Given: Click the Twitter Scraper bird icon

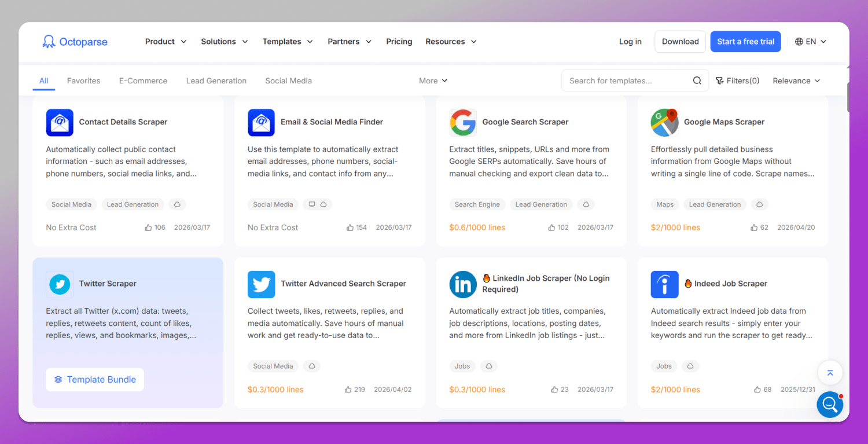Looking at the screenshot, I should coord(60,284).
